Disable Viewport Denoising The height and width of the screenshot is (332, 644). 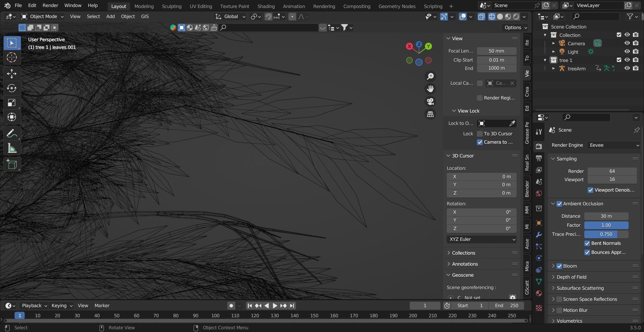tap(590, 190)
